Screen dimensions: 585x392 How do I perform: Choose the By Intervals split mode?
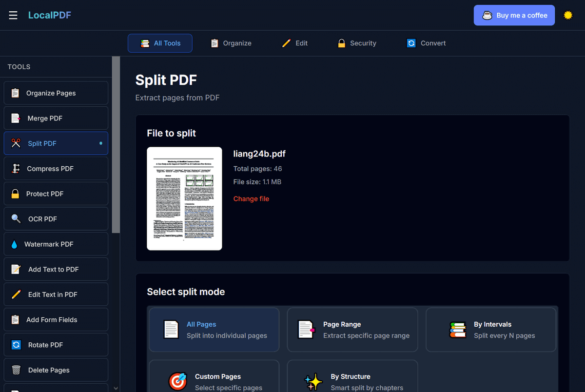coord(490,330)
